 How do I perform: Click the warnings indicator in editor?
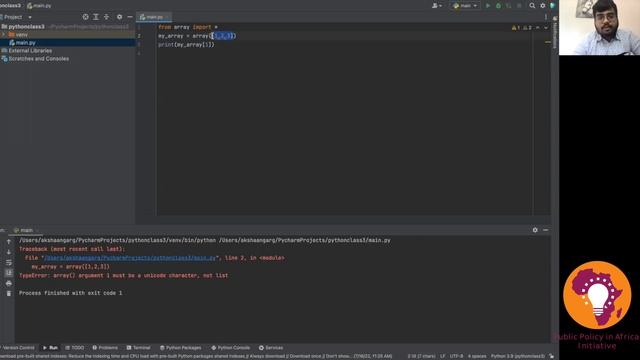pos(522,28)
